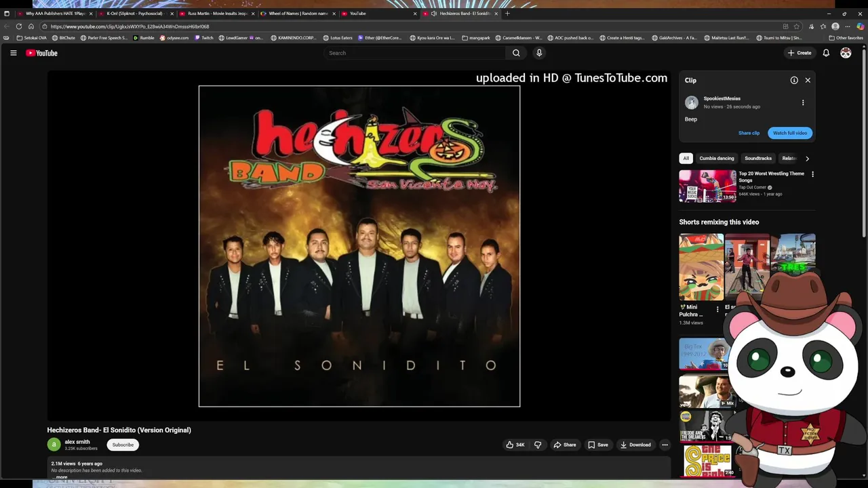
Task: Open the BitChute bookmark
Action: tap(64, 38)
